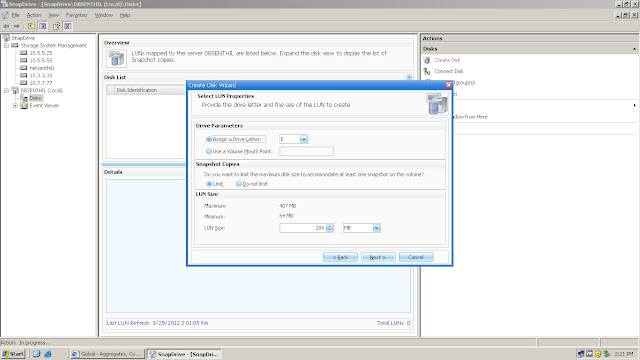Screen dimensions: 640x360
Task: Click Connect Disk link in Actions pane
Action: (449, 71)
